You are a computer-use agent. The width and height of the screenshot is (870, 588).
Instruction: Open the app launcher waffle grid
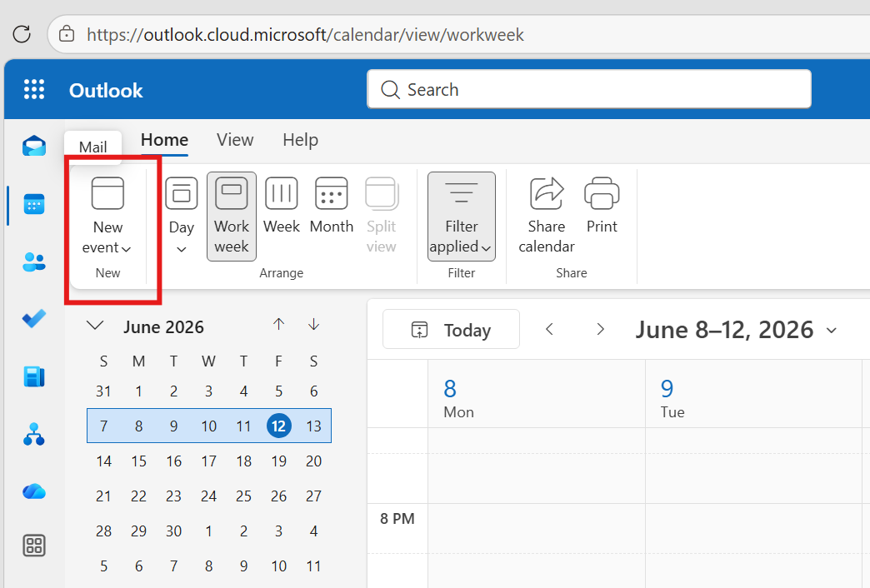coord(34,89)
